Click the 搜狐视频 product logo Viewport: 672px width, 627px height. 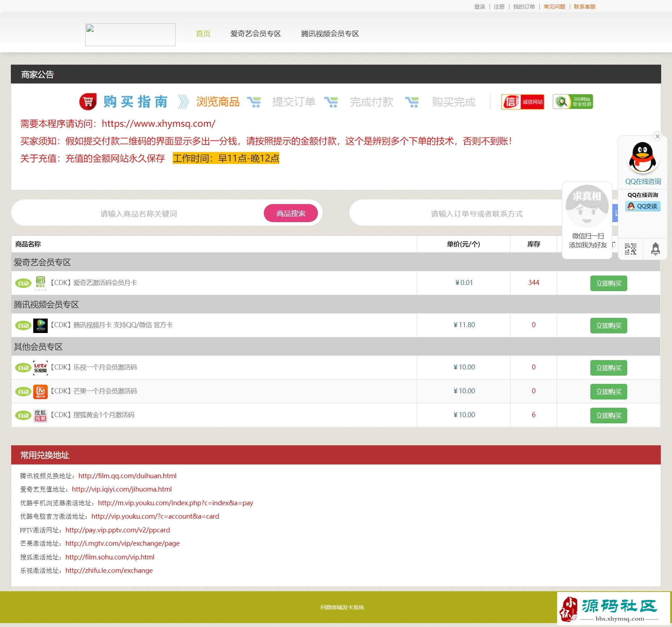40,415
